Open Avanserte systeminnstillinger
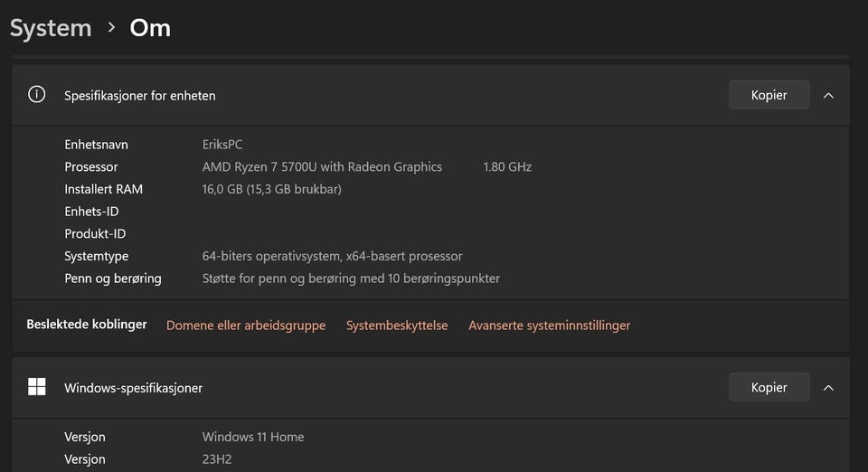Viewport: 868px width, 472px height. click(x=549, y=325)
